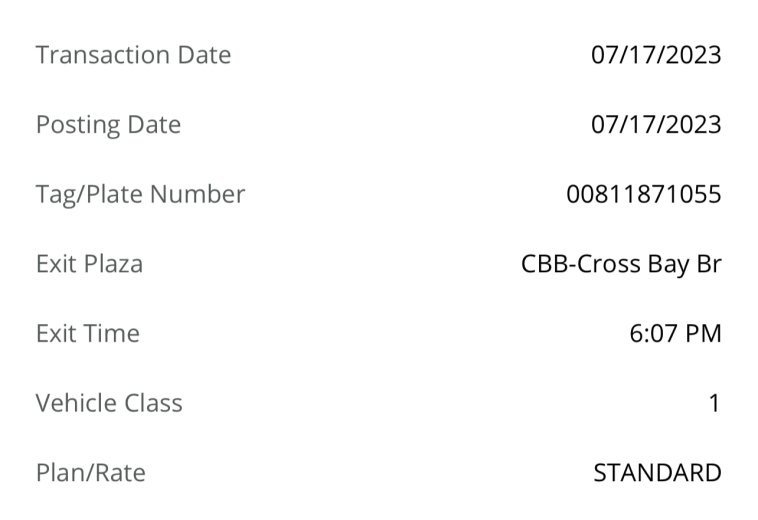The width and height of the screenshot is (758, 520).
Task: Select tag number 00811871055
Action: point(644,194)
